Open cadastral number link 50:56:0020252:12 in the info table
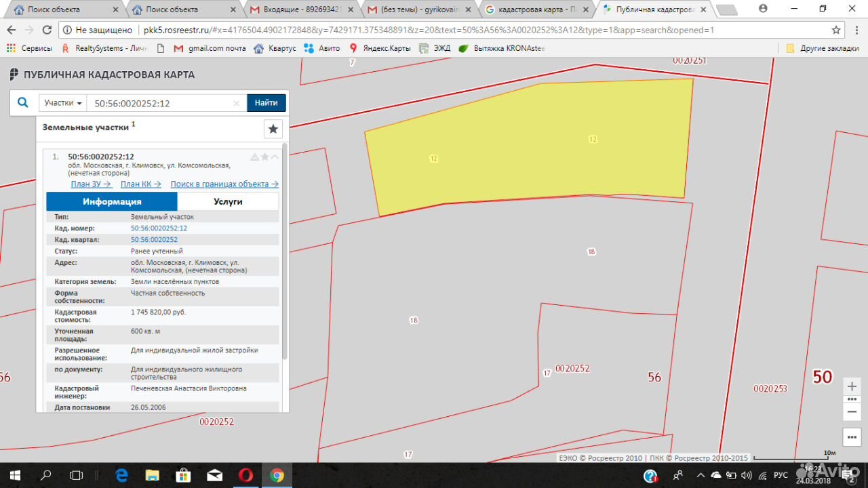Image resolution: width=868 pixels, height=488 pixels. click(159, 228)
